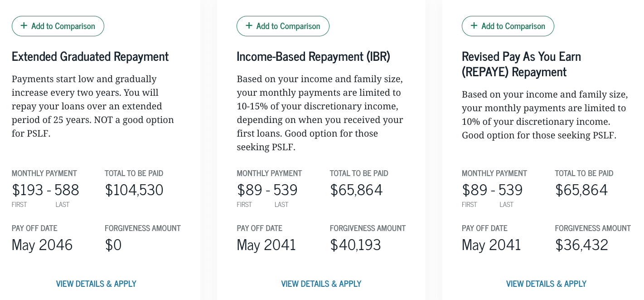Image resolution: width=644 pixels, height=300 pixels.
Task: Add Revised Pay As You Earn to comparison
Action: pos(508,26)
